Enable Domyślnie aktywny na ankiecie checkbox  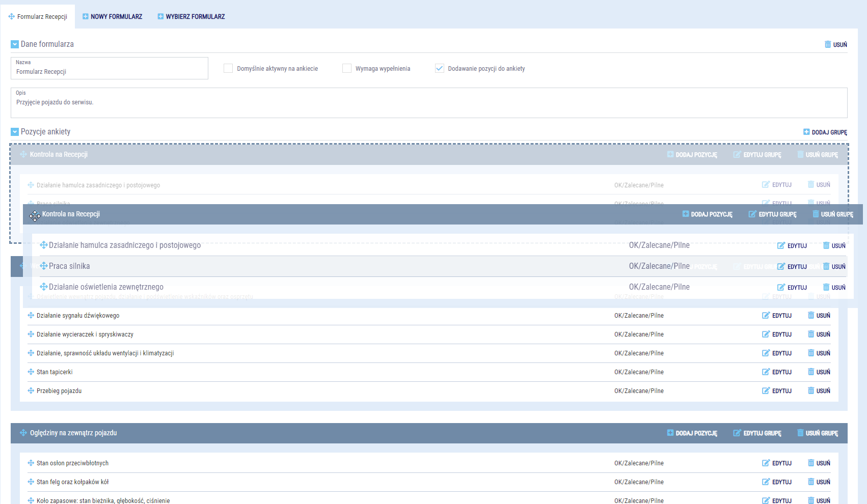click(x=228, y=69)
